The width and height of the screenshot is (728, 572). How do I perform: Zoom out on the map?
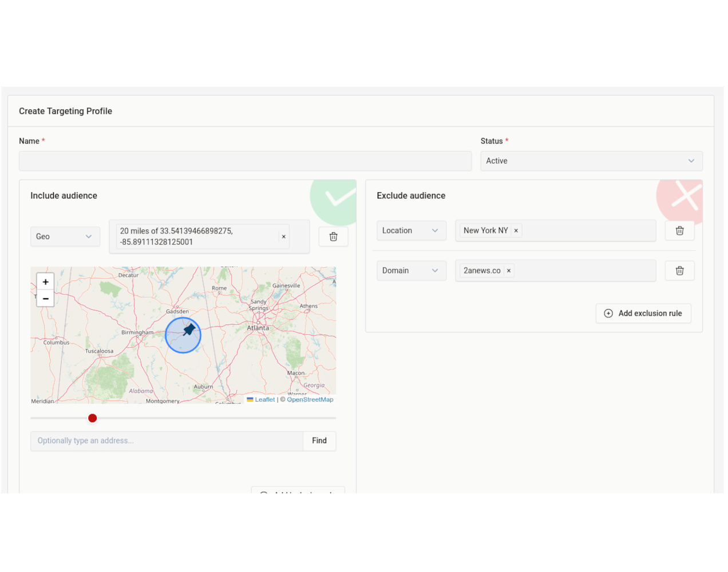point(46,299)
